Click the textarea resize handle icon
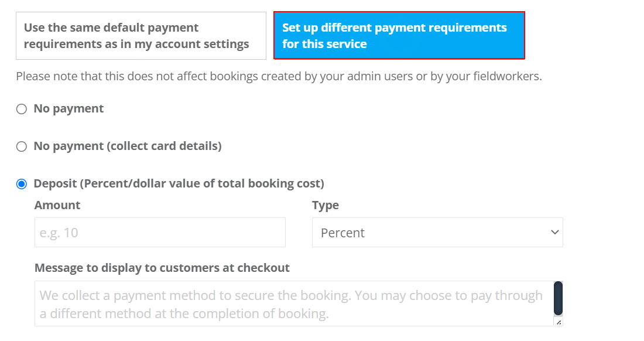 tap(559, 322)
